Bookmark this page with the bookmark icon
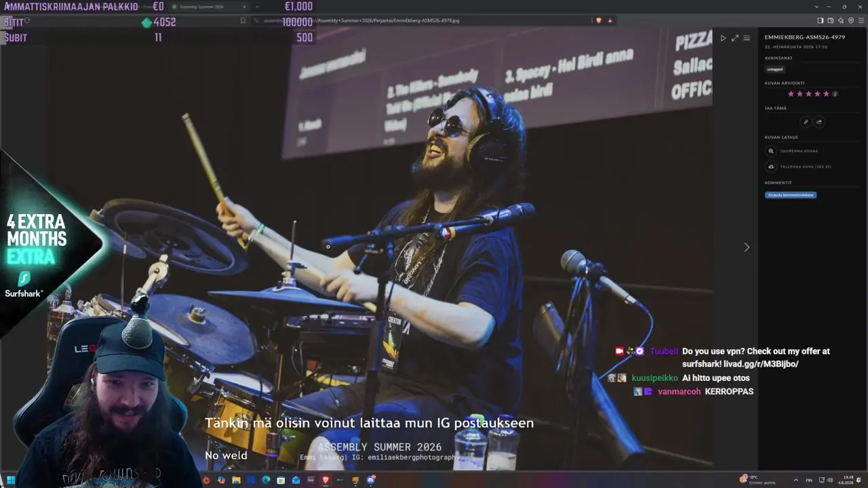Image resolution: width=868 pixels, height=488 pixels. [243, 20]
